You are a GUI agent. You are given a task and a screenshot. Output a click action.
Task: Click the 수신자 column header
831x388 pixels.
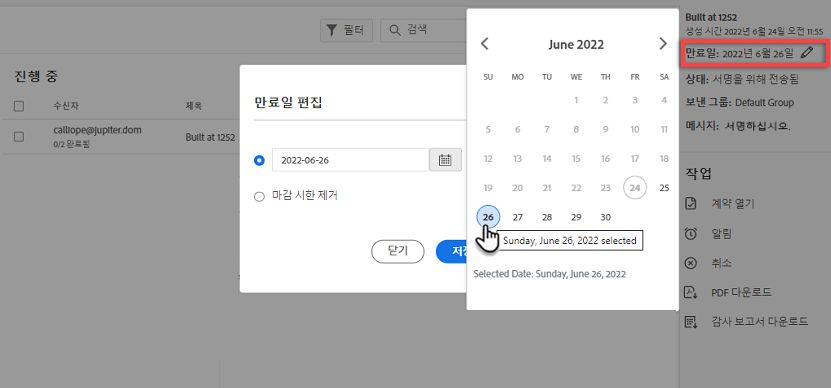tap(65, 105)
